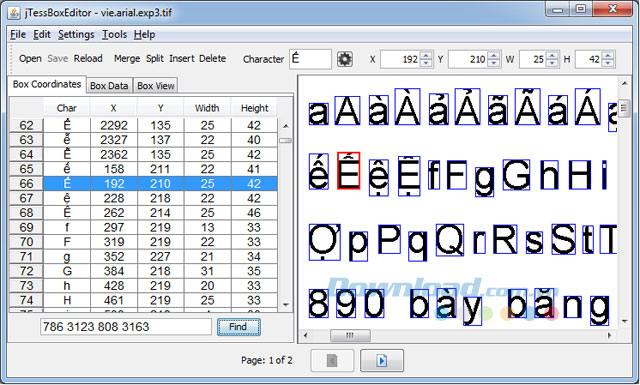Viewport: 640px width, 385px height.
Task: Open the Help menu
Action: pos(144,35)
